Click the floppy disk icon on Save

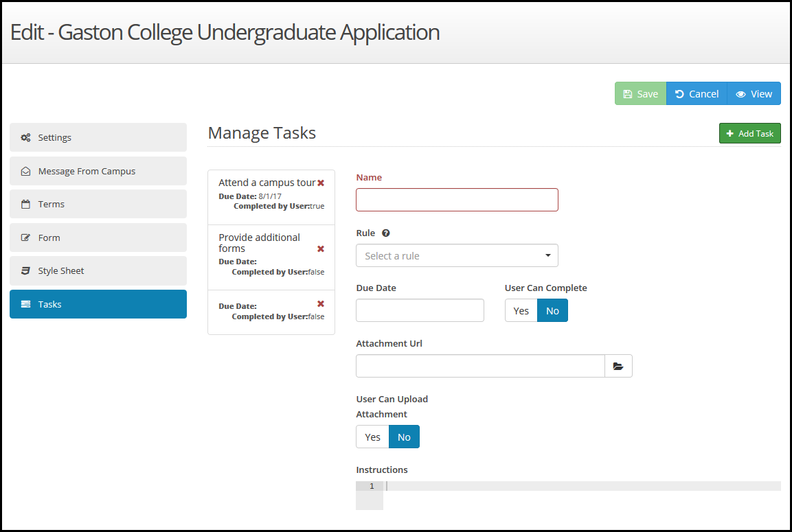[x=628, y=93]
